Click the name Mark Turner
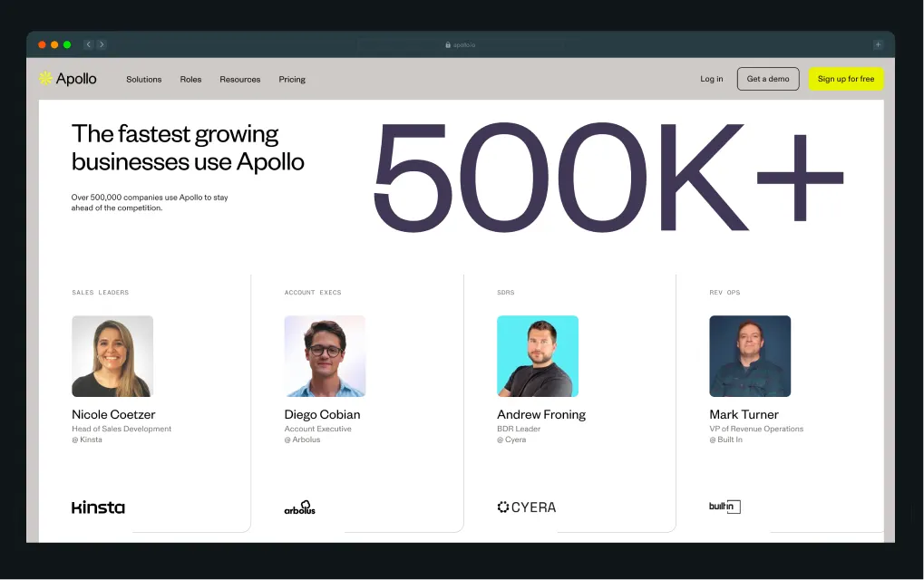The height and width of the screenshot is (580, 924). coord(744,414)
